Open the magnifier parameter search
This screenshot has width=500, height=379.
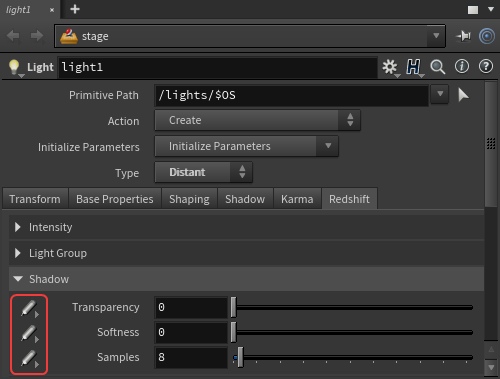[437, 67]
